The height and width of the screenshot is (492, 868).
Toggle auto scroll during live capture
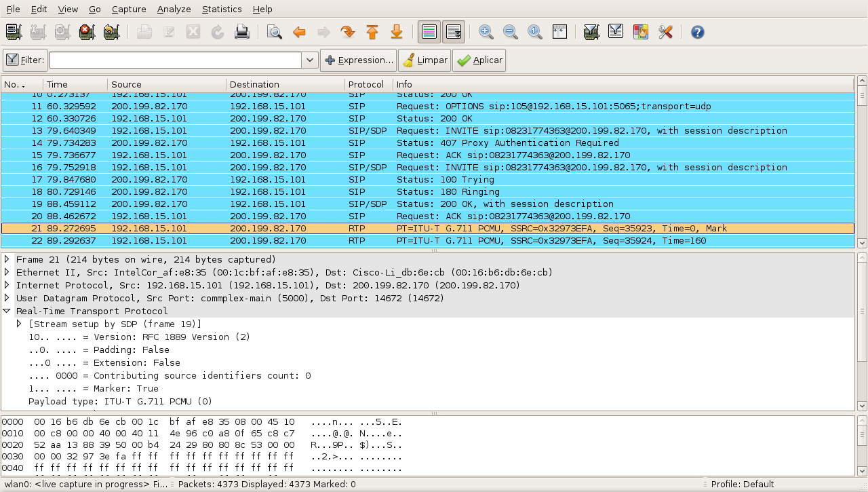pyautogui.click(x=454, y=32)
